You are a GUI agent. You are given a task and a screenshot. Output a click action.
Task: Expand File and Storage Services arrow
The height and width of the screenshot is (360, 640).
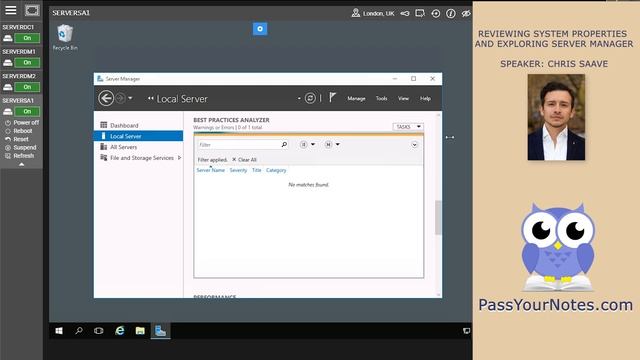(x=179, y=158)
